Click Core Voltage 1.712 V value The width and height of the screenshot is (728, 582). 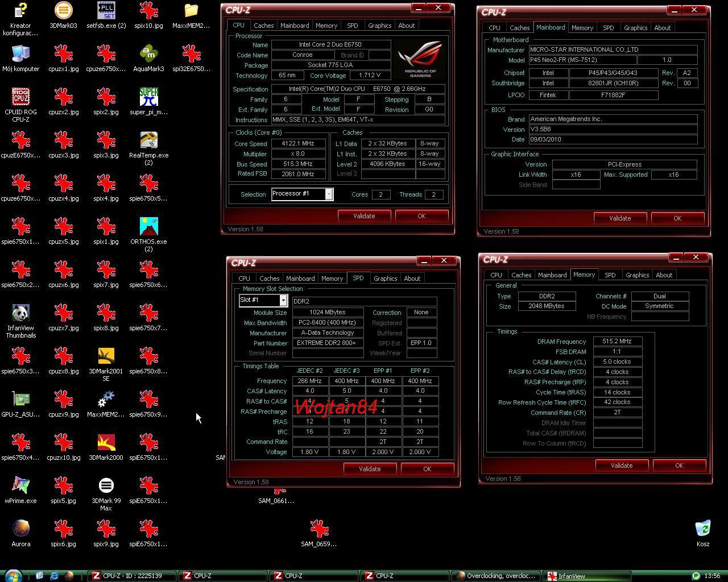click(370, 75)
